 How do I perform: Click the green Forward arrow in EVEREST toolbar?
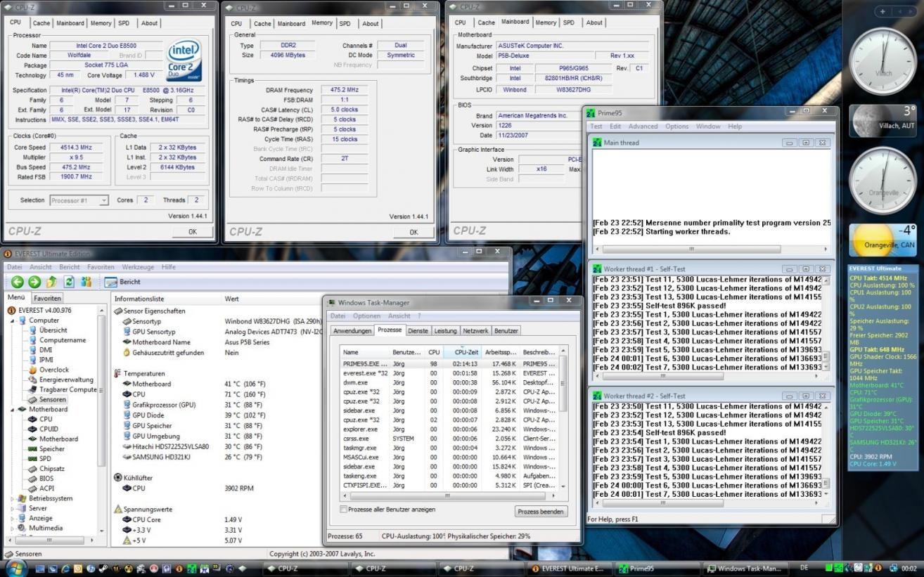[34, 282]
